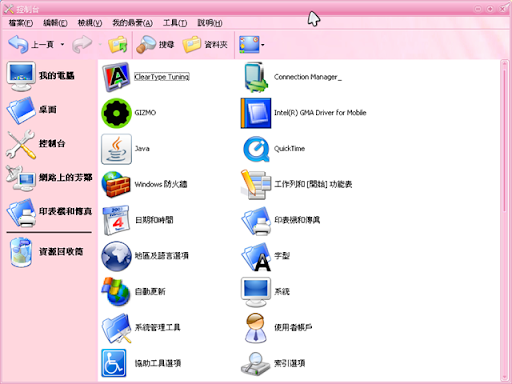Open the GIZMO gear icon

(x=116, y=113)
